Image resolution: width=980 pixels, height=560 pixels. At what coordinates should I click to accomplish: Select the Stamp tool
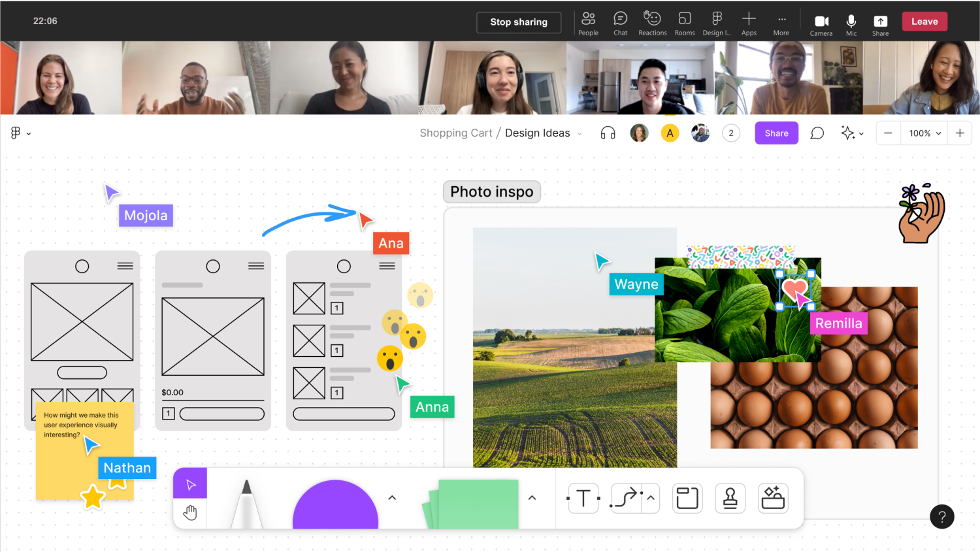730,498
